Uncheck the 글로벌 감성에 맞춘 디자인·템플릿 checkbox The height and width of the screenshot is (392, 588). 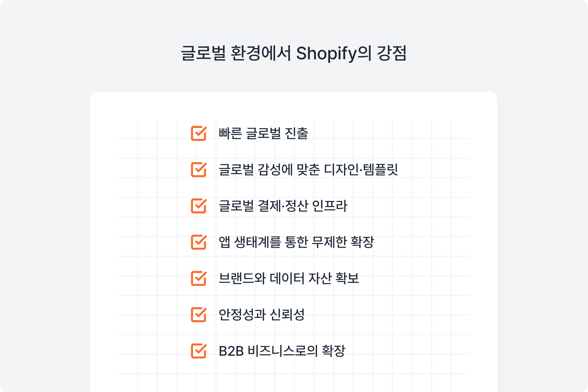tap(199, 170)
